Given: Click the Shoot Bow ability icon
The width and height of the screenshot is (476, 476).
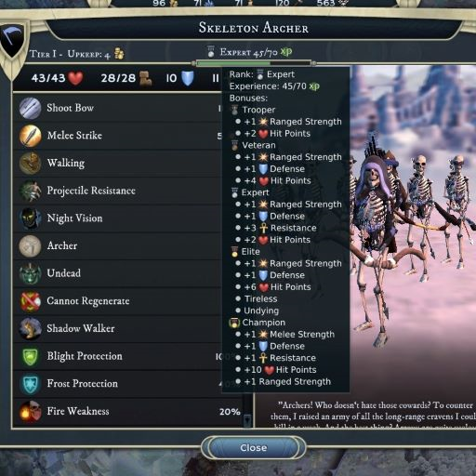Looking at the screenshot, I should [x=30, y=108].
